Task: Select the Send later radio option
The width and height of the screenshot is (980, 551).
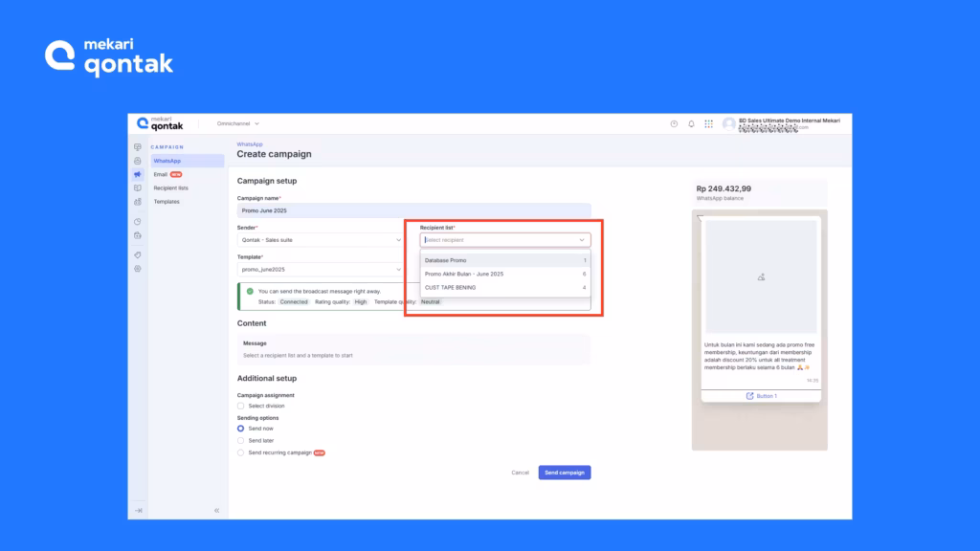Action: pyautogui.click(x=240, y=440)
